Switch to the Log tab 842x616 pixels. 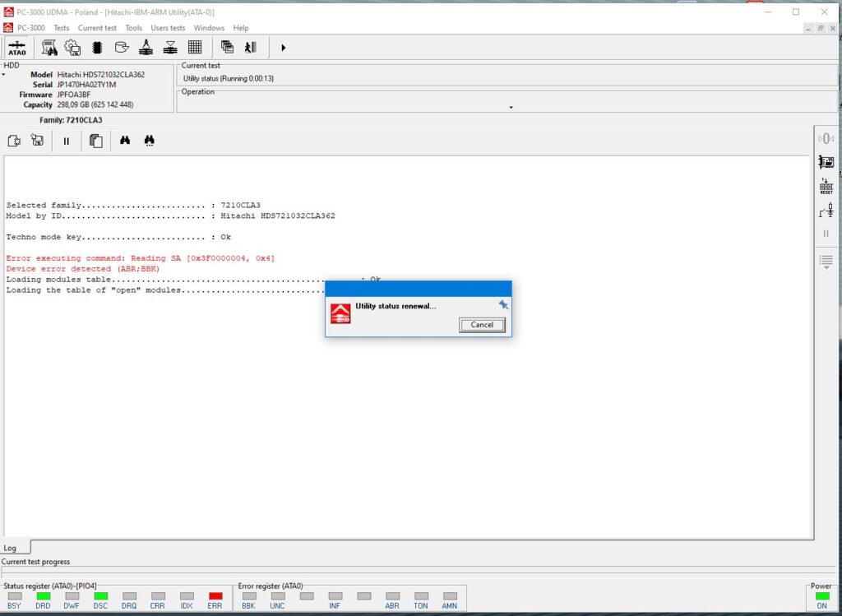(x=10, y=548)
